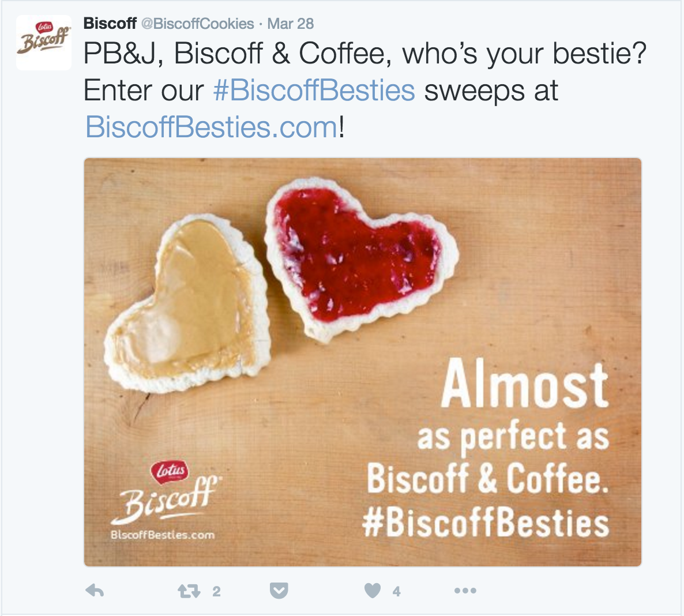Click the Biscoff profile avatar

44,43
